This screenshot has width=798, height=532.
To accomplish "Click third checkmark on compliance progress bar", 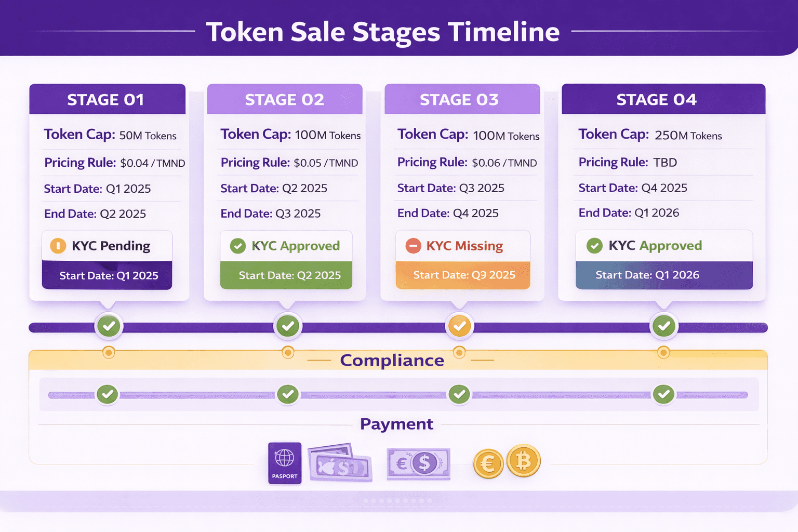I will pyautogui.click(x=459, y=394).
